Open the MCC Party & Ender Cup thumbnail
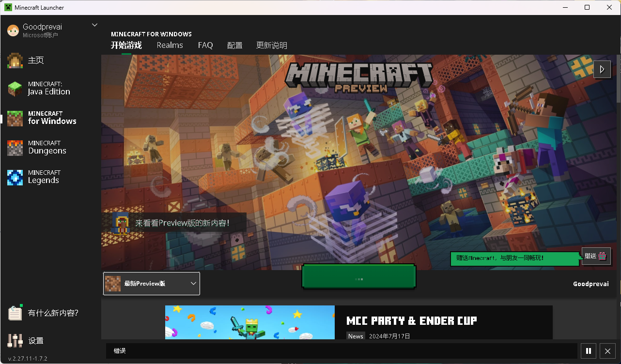621x364 pixels. 250,322
